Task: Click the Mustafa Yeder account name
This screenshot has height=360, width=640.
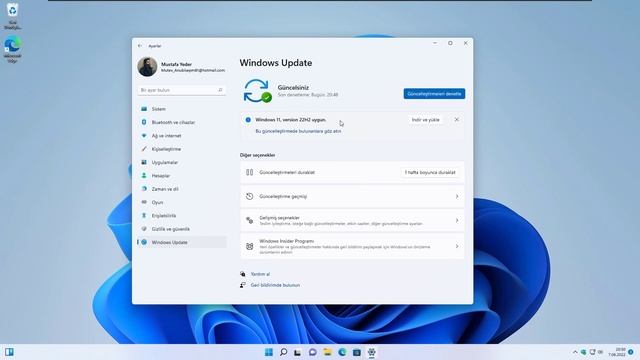Action: (x=176, y=64)
